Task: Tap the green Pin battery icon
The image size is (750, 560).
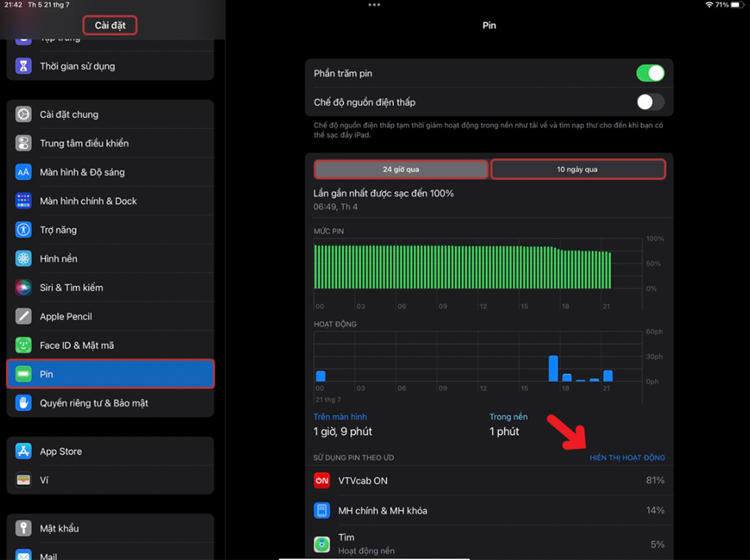Action: tap(23, 374)
